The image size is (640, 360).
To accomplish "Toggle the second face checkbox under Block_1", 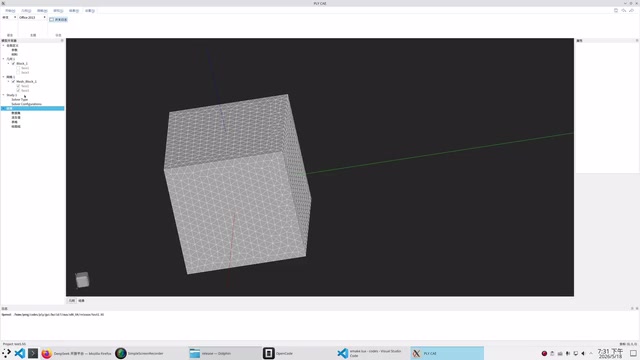I will pos(18,73).
